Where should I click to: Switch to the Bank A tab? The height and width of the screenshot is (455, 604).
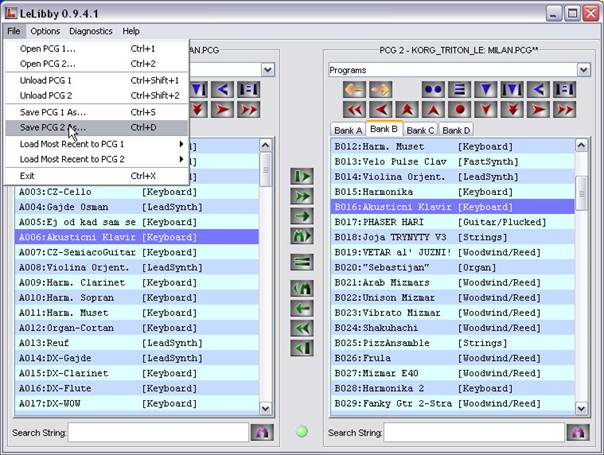click(x=348, y=130)
